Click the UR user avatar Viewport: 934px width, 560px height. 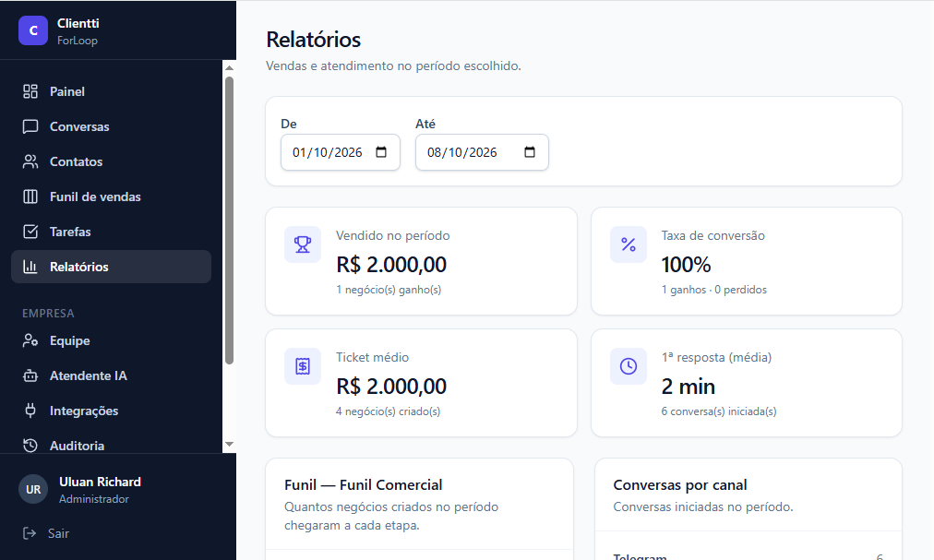click(32, 489)
